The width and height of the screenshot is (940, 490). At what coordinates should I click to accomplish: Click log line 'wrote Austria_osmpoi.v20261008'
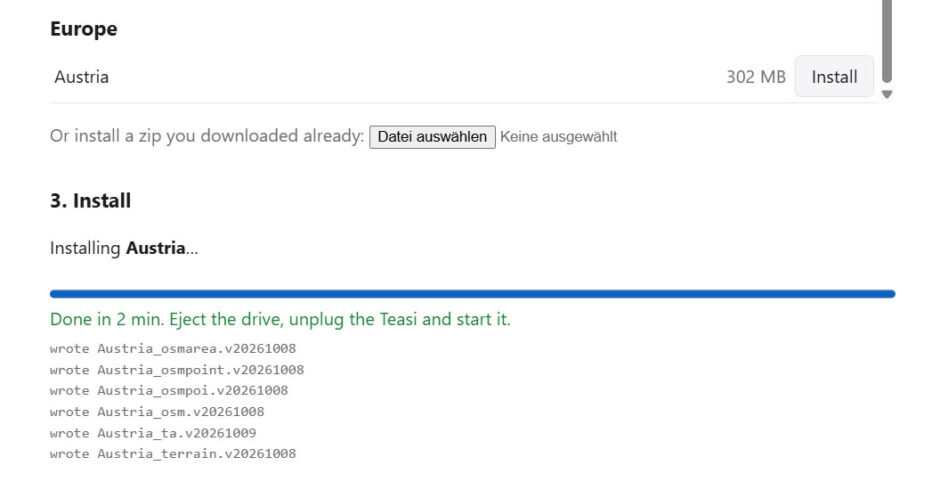tap(169, 390)
